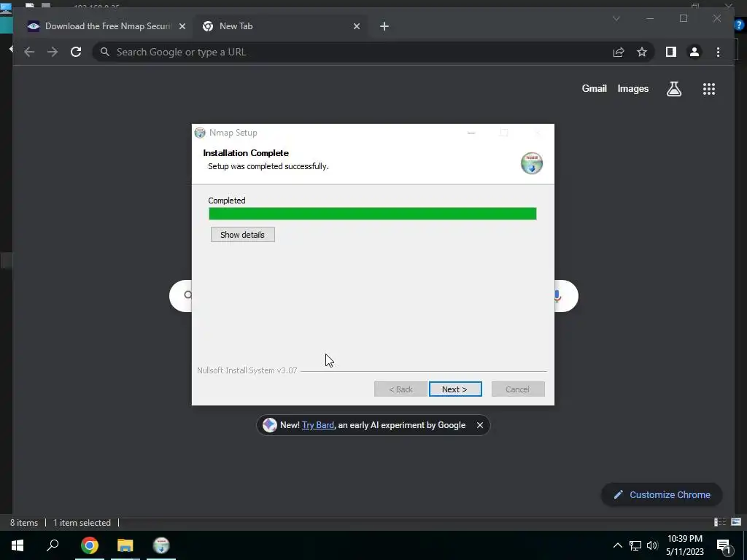This screenshot has width=747, height=560.
Task: Reload the current Chrome page
Action: [x=76, y=52]
